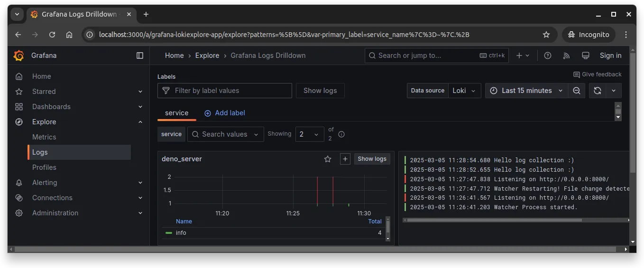Zoom out the time range

pos(577,91)
